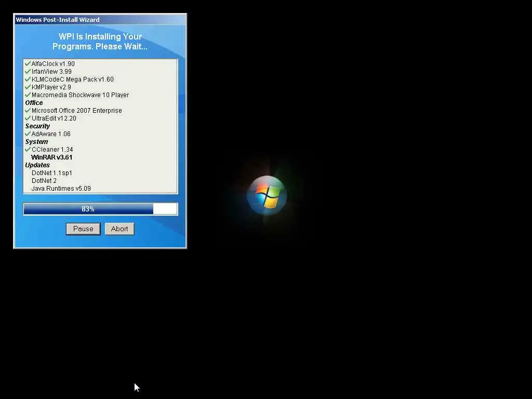Select Macromedia Shockwave 10 Player entry
This screenshot has height=399, width=532.
(80, 95)
